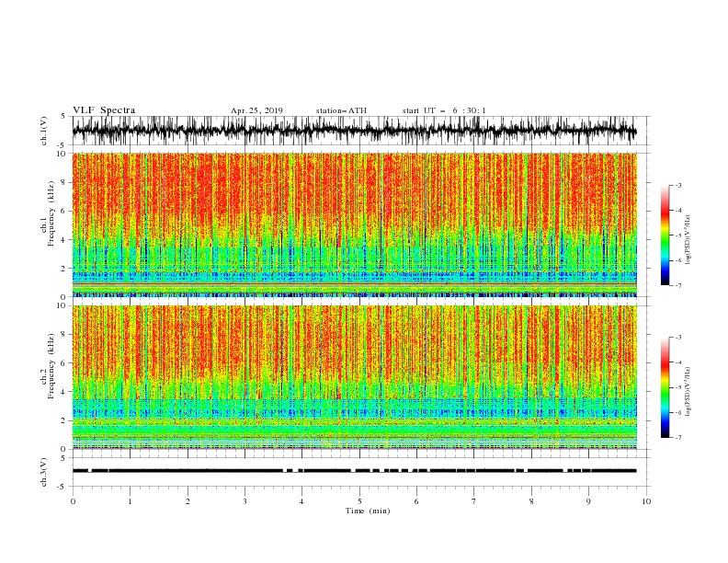Click the "6" frequency tick of ch.2 spectrogram
The image size is (728, 563).
[63, 363]
